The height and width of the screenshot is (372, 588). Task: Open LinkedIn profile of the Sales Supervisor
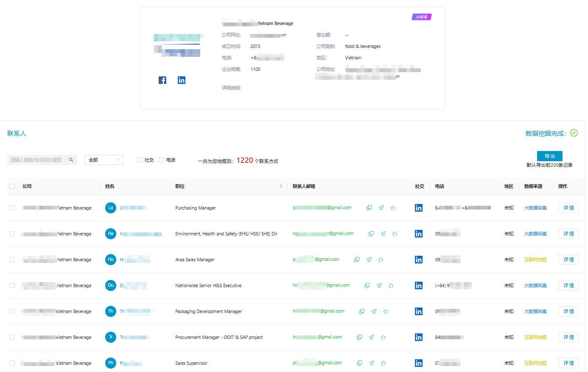point(419,363)
